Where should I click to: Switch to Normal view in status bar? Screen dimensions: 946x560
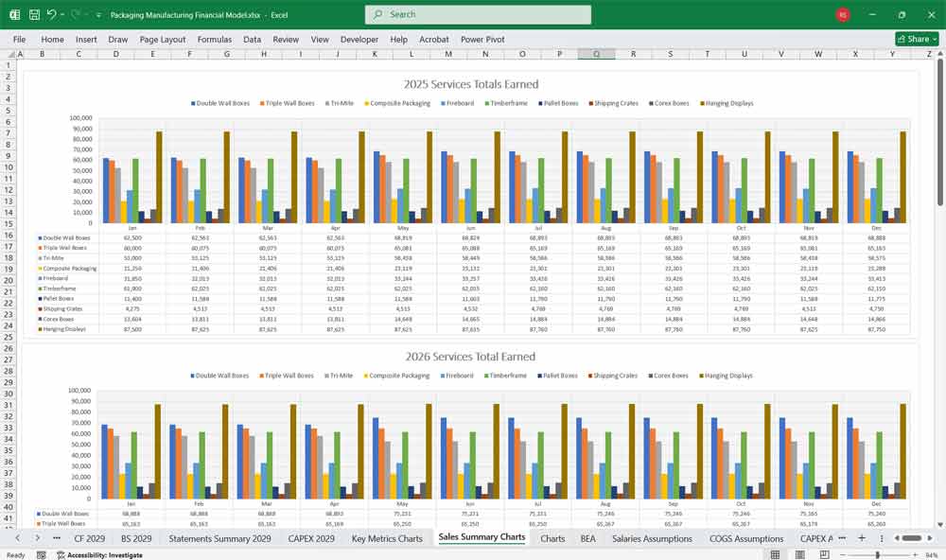(776, 555)
